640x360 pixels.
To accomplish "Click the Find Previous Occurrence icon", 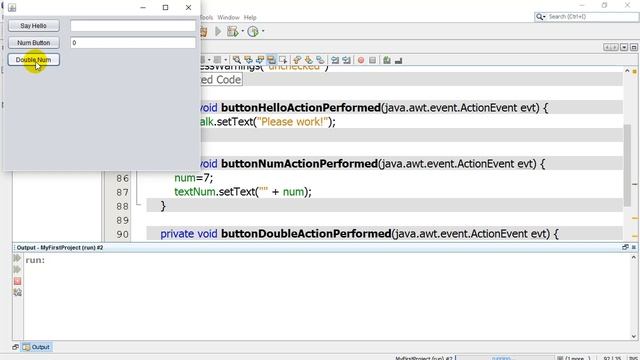I will point(248,60).
